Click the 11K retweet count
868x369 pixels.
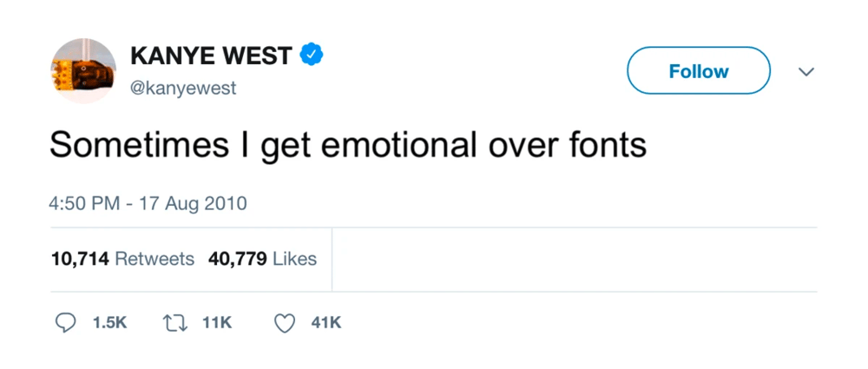click(x=216, y=323)
